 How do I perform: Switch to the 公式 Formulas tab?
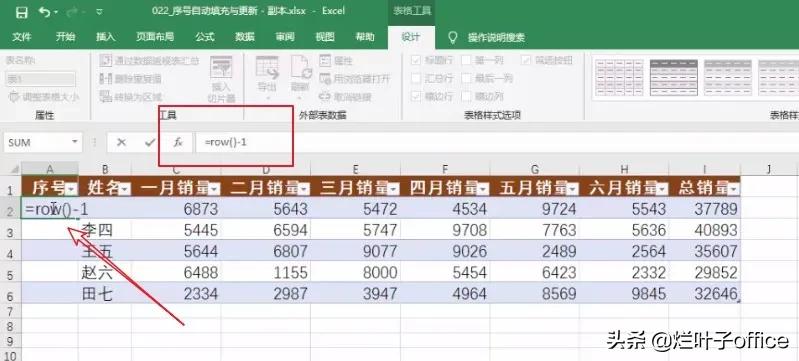tap(204, 37)
